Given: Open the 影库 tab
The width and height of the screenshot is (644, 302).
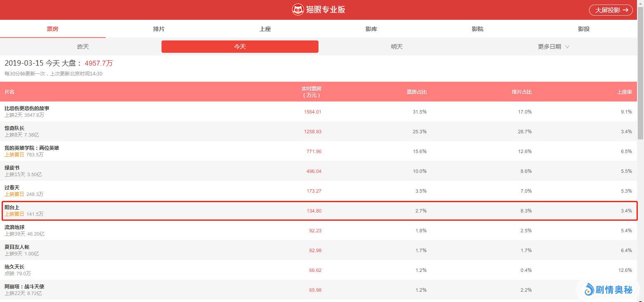Looking at the screenshot, I should coord(371,29).
